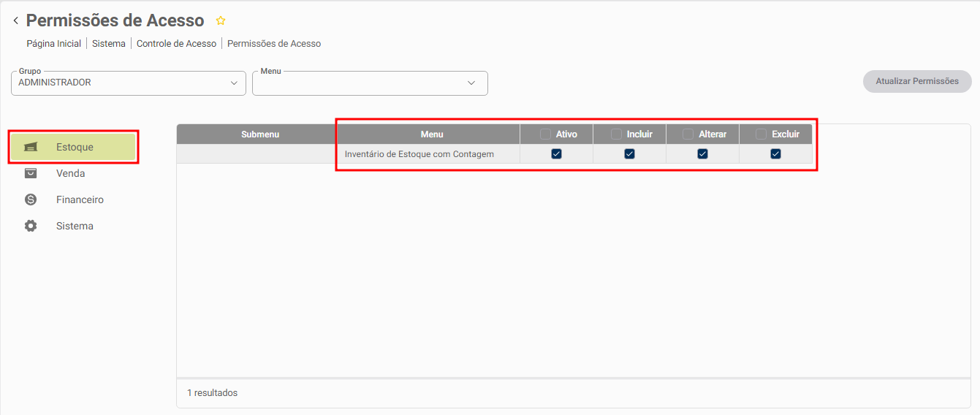Open the Grupo dropdown
This screenshot has width=980, height=415.
[129, 83]
